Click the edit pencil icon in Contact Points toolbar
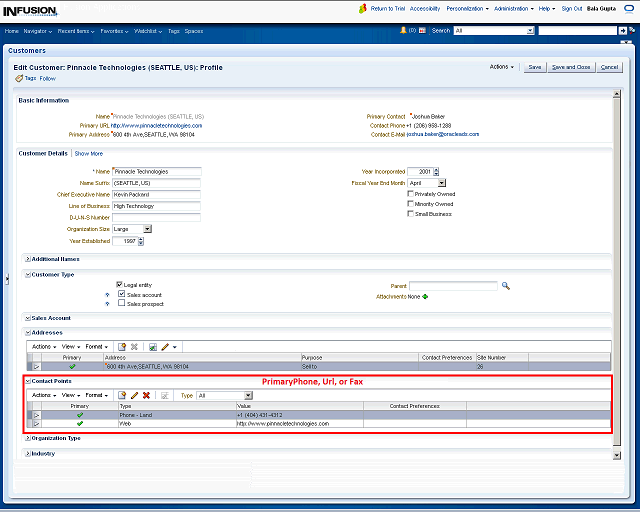Viewport: 640px width, 512px height. [x=135, y=396]
